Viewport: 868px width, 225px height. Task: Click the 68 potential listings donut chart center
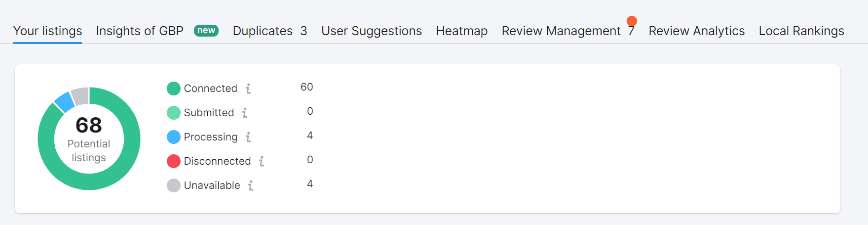[89, 138]
